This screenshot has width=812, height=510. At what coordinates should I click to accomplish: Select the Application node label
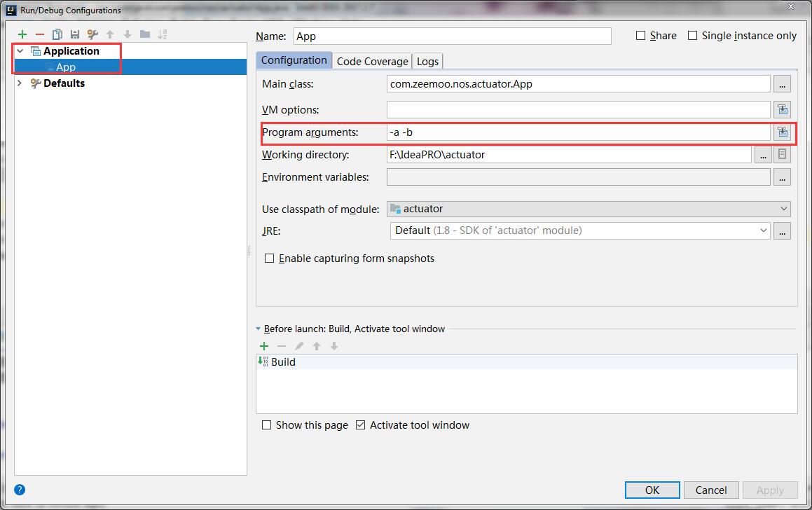tap(71, 50)
